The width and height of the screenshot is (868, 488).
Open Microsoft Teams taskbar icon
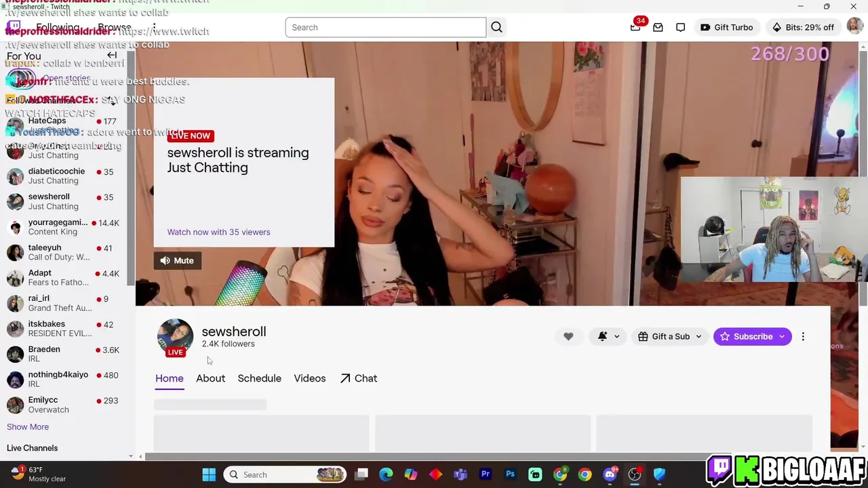[460, 474]
